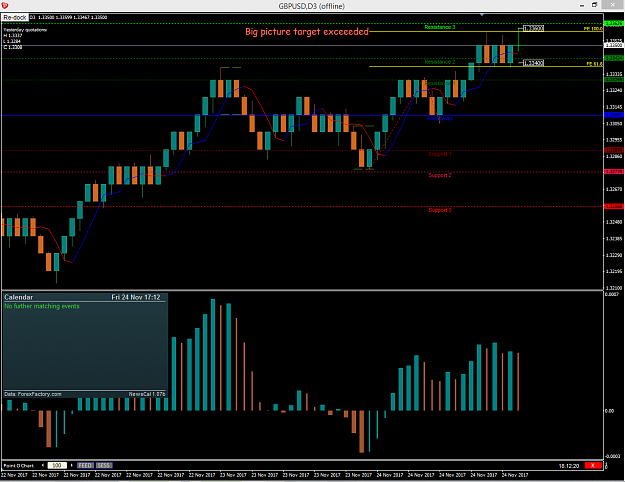Image resolution: width=625 pixels, height=482 pixels.
Task: Click the GBPUSD,D3 (offline) window title
Action: [x=311, y=6]
